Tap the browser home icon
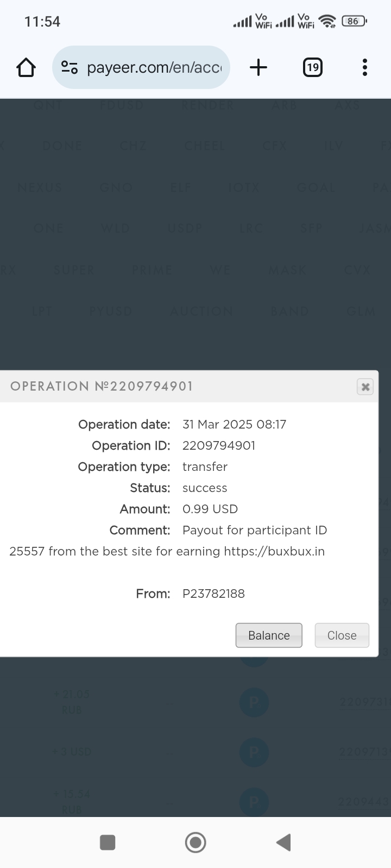The width and height of the screenshot is (391, 868). 26,68
